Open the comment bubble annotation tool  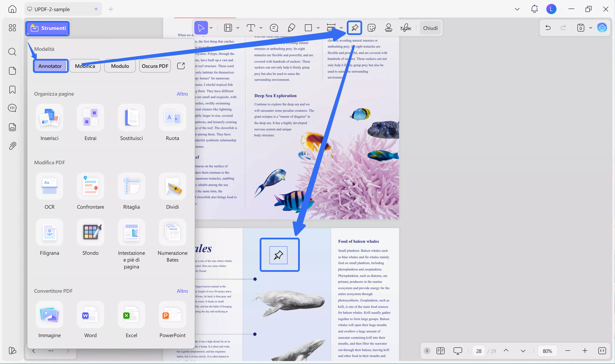(274, 28)
